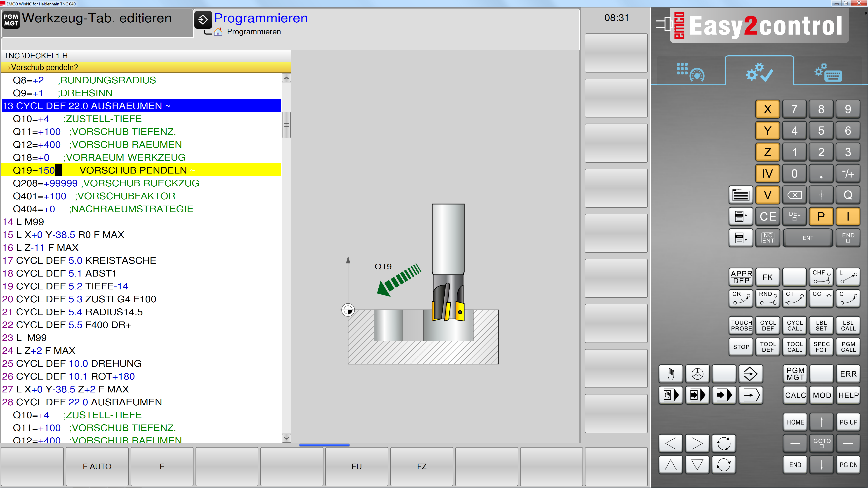Click scroll-up arrow of program list
The width and height of the screenshot is (868, 488).
[x=286, y=78]
